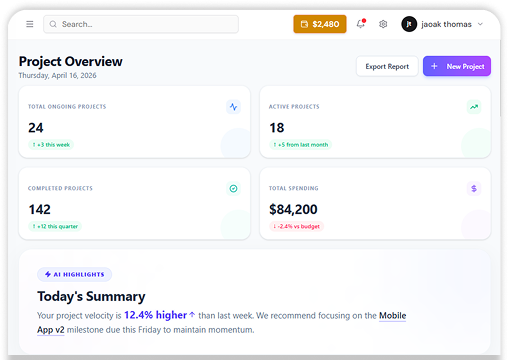Click the 'Thursday, April 16, 2026' date

pos(57,75)
